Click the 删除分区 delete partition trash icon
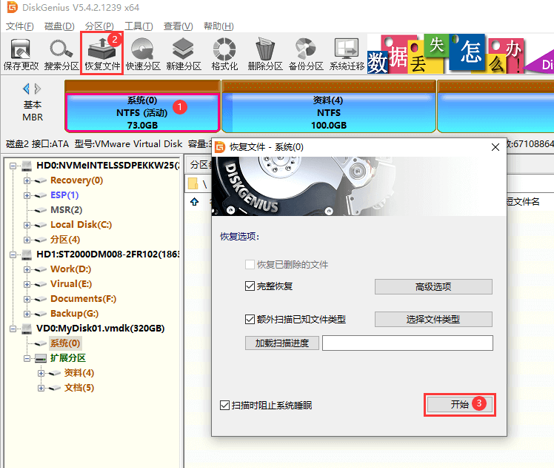Viewport: 555px width, 468px height. 265,54
